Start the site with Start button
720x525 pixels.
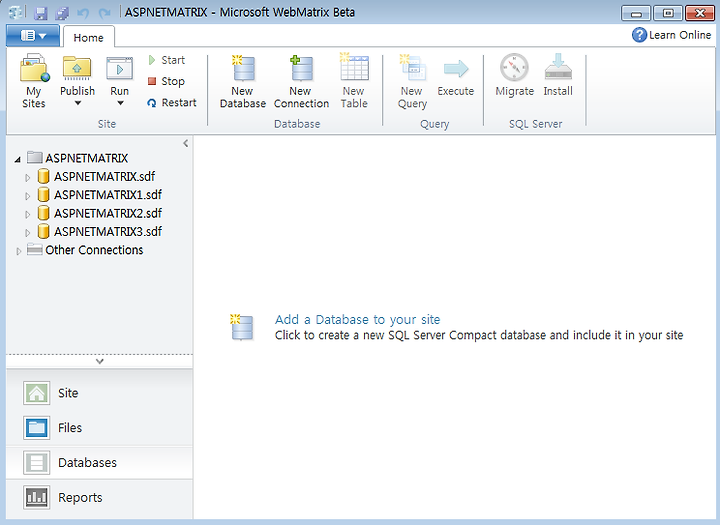[x=167, y=60]
